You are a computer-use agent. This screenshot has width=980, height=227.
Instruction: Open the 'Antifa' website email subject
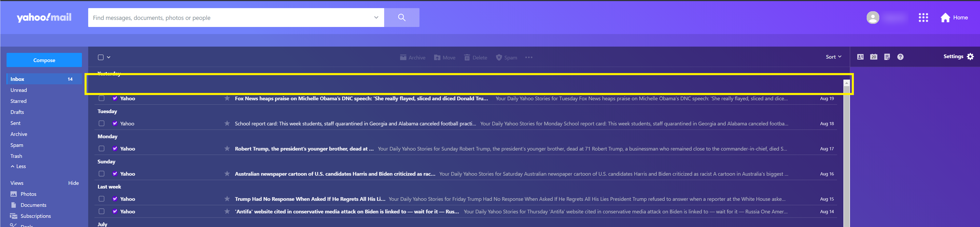(x=347, y=211)
